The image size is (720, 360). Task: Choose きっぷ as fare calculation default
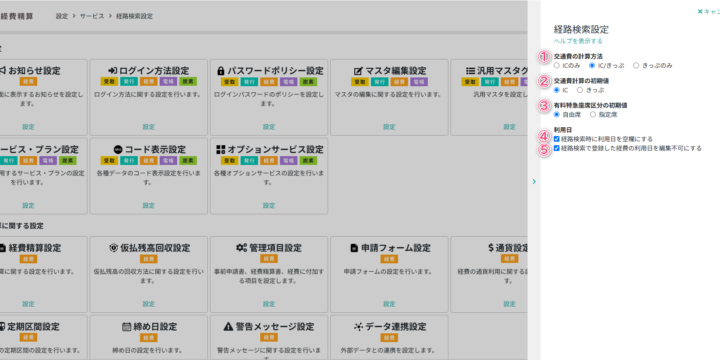coord(580,90)
